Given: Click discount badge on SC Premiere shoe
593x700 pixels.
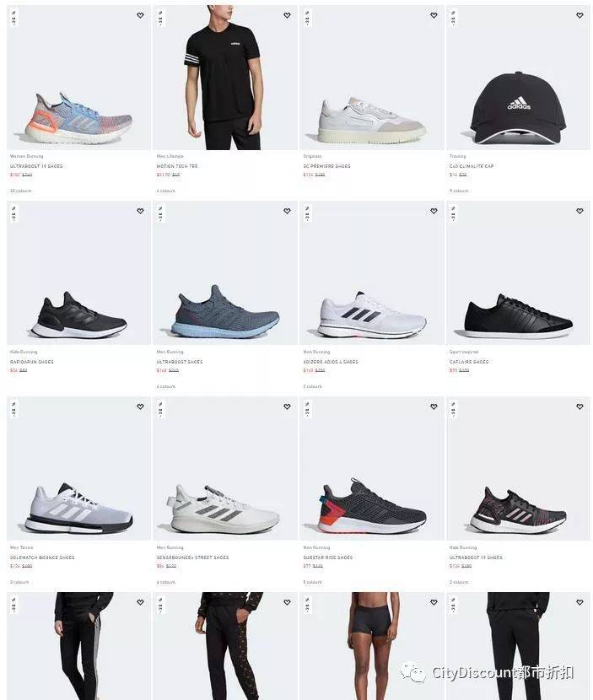Looking at the screenshot, I should point(307,19).
